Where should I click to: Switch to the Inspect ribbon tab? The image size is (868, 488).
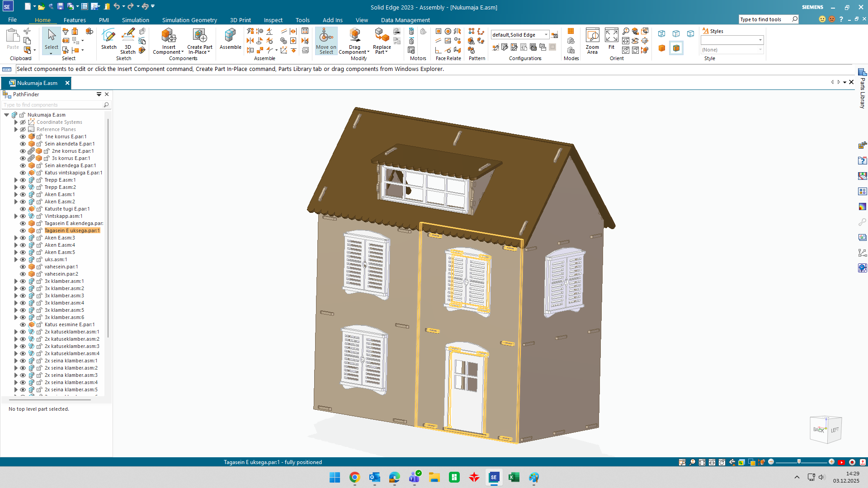click(x=273, y=20)
